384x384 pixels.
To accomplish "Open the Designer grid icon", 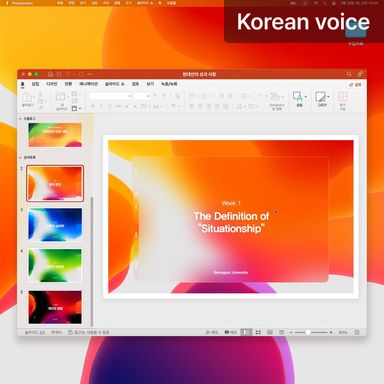I will point(343,97).
